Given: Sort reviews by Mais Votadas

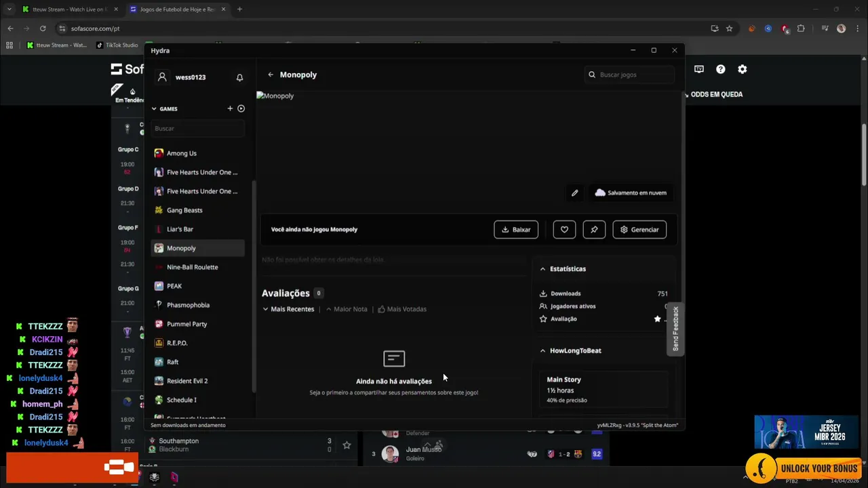Looking at the screenshot, I should [x=402, y=309].
